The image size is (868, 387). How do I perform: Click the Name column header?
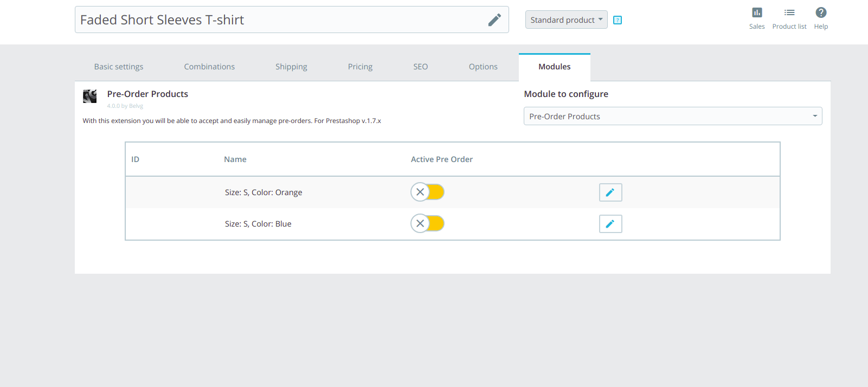click(x=235, y=159)
